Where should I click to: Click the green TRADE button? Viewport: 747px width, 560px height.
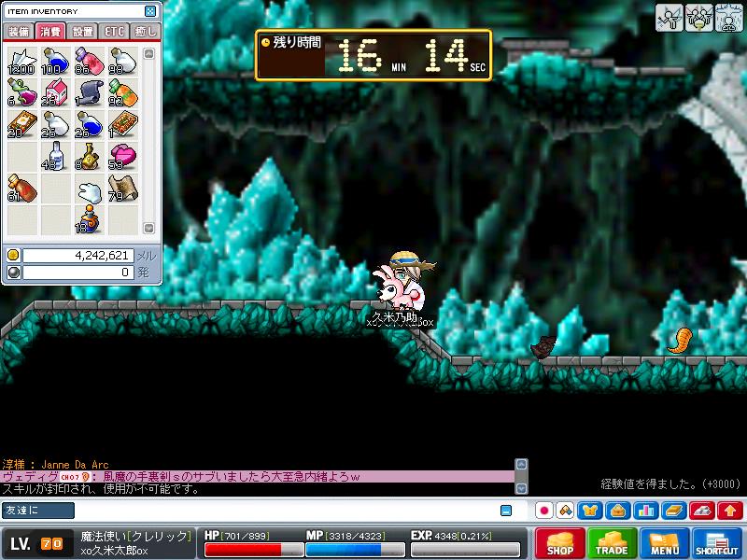click(613, 543)
